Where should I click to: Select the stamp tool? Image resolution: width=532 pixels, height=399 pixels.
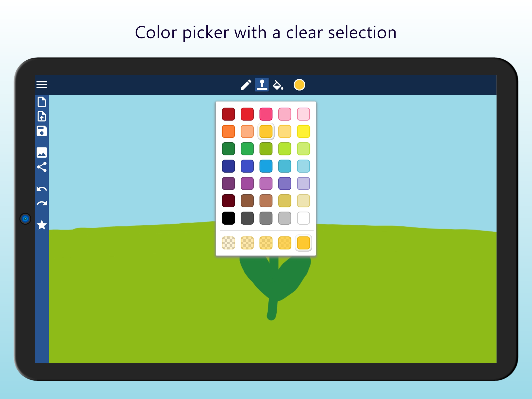pos(262,85)
